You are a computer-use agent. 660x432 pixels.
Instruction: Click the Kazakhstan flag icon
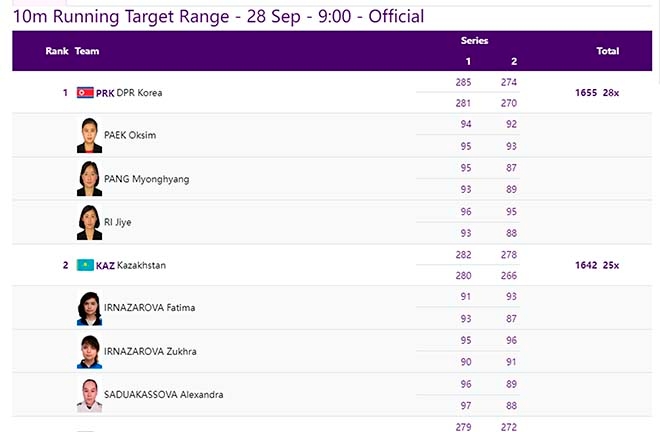85,265
